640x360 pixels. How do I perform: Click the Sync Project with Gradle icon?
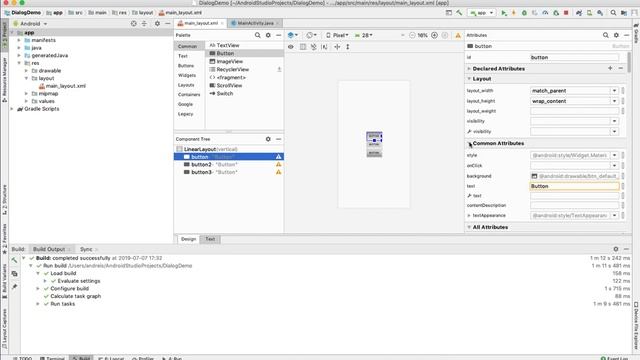pyautogui.click(x=579, y=13)
